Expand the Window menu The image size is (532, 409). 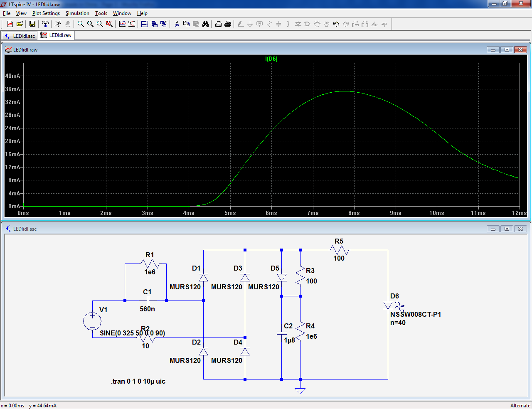pos(122,13)
